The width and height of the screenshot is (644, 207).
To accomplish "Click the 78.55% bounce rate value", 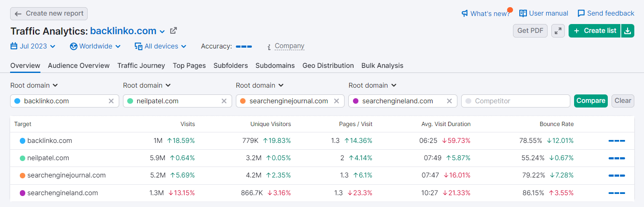I will click(x=531, y=141).
